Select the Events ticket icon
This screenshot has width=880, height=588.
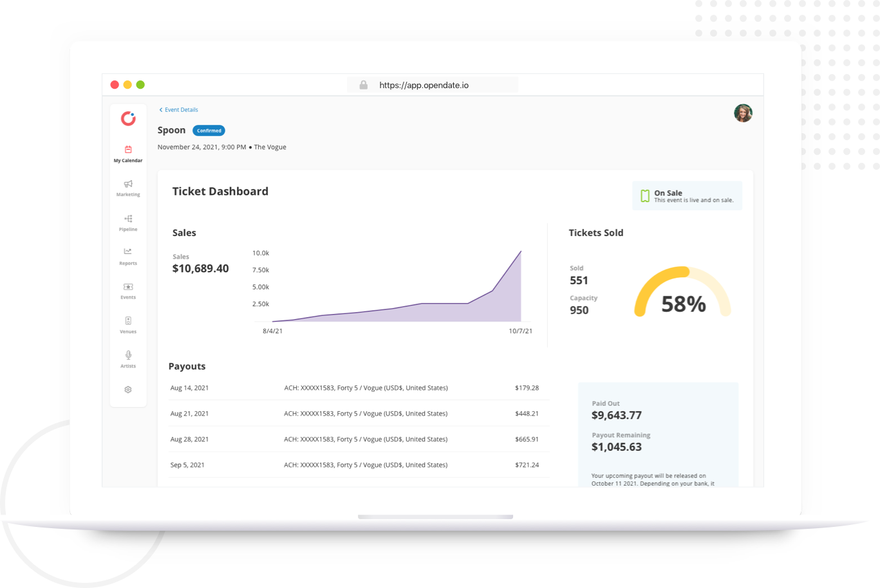128,291
